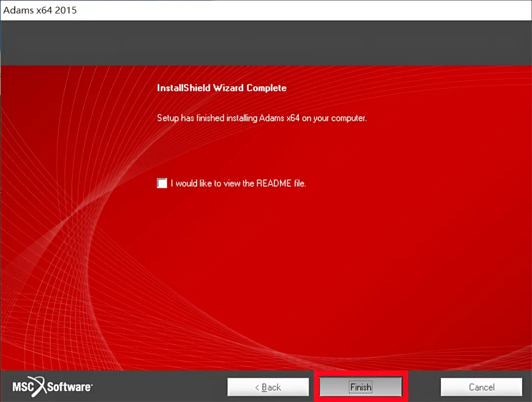This screenshot has height=402, width=532.
Task: Click the Finish button
Action: pyautogui.click(x=361, y=387)
